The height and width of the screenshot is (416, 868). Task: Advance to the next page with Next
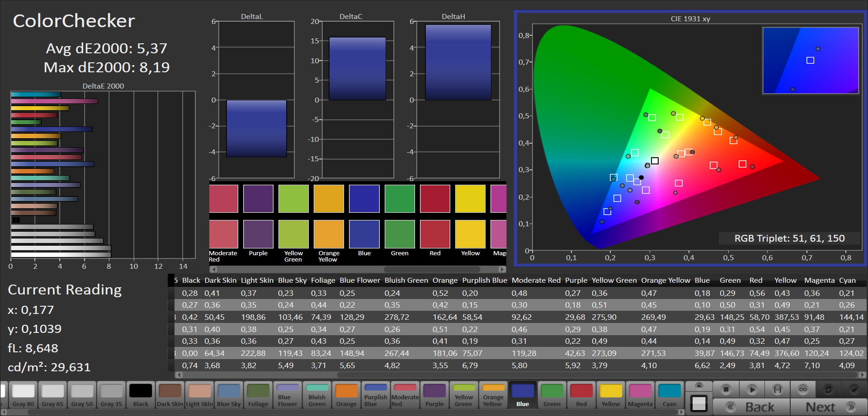click(x=829, y=407)
